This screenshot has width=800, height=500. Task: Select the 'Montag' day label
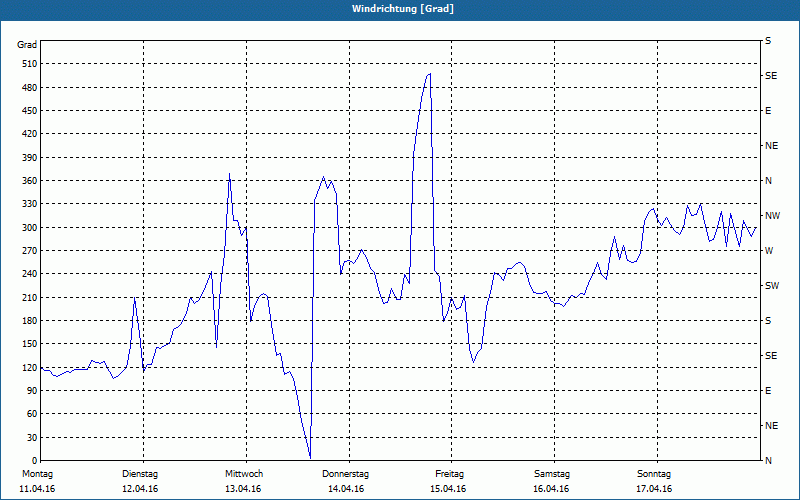point(37,474)
